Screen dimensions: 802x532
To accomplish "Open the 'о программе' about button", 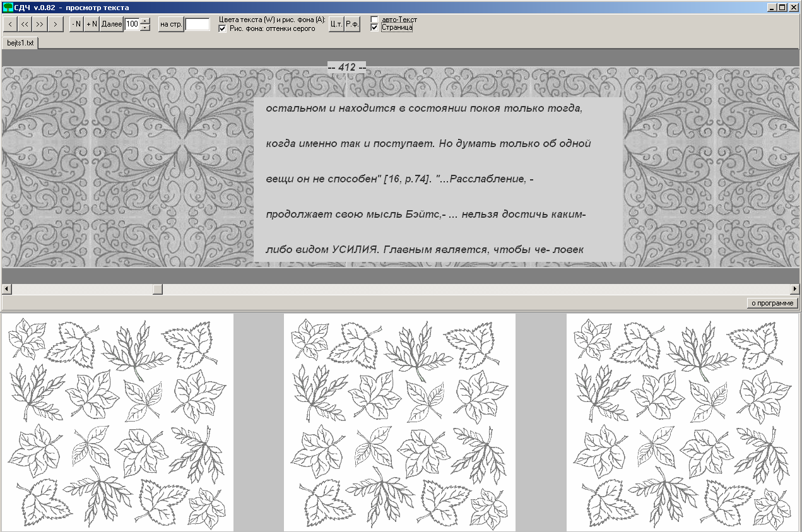I will click(x=772, y=303).
